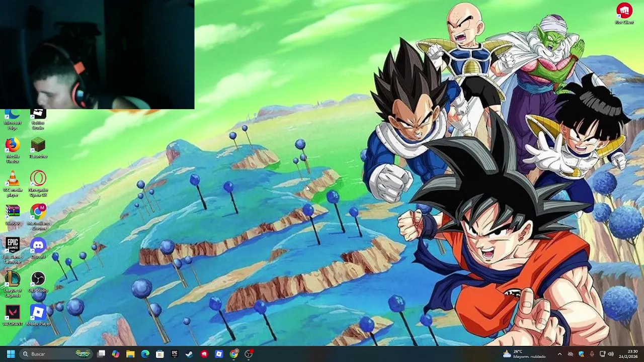Click the webcam overlay thumbnail
644x362 pixels.
pos(97,54)
